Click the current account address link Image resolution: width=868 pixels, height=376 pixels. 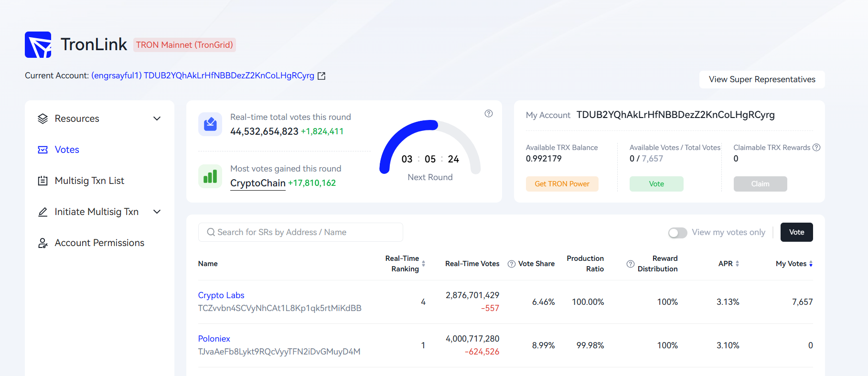[203, 75]
